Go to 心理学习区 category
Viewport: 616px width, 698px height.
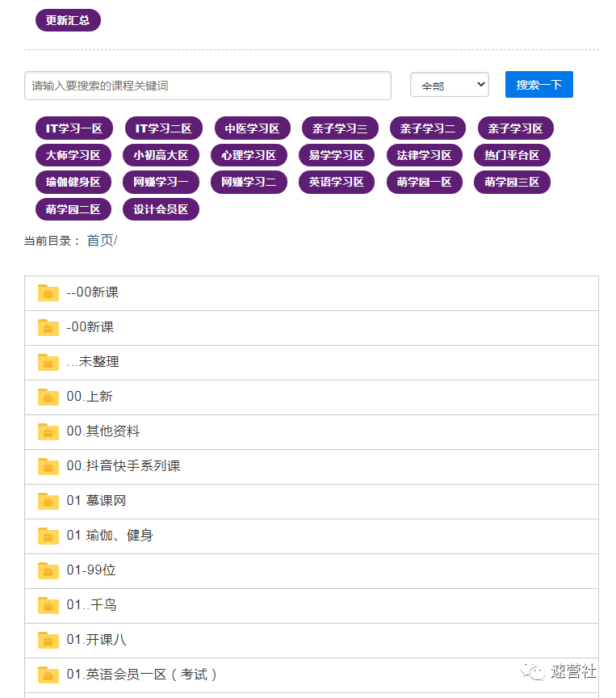(249, 155)
